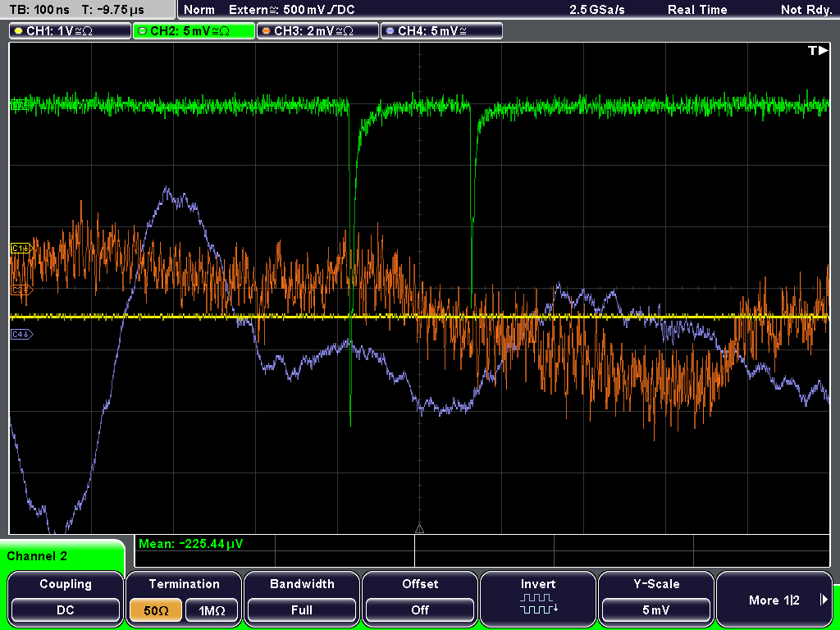Click the T: -9.75 µs readout
The height and width of the screenshot is (630, 840).
(x=113, y=10)
